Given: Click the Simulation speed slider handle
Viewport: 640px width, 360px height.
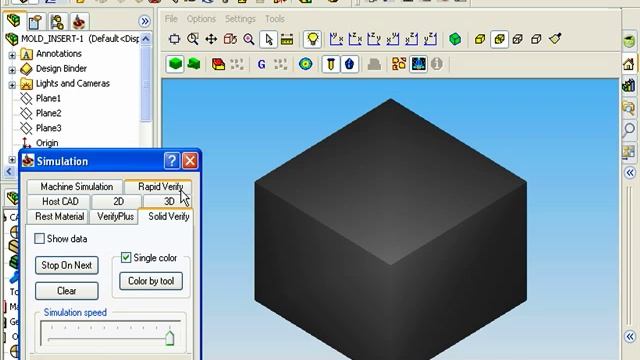Looking at the screenshot, I should pos(169,338).
